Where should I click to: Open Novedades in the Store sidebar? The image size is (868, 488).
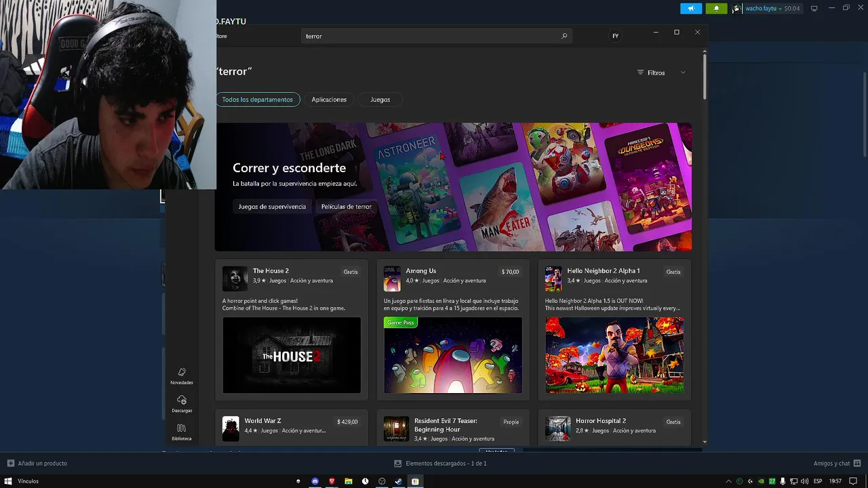tap(182, 376)
